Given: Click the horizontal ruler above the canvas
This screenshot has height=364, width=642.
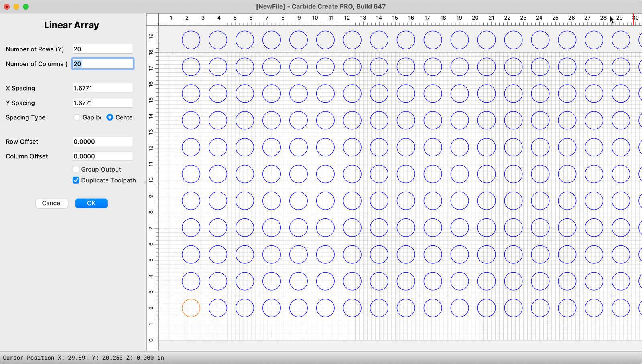Looking at the screenshot, I should pos(361,18).
